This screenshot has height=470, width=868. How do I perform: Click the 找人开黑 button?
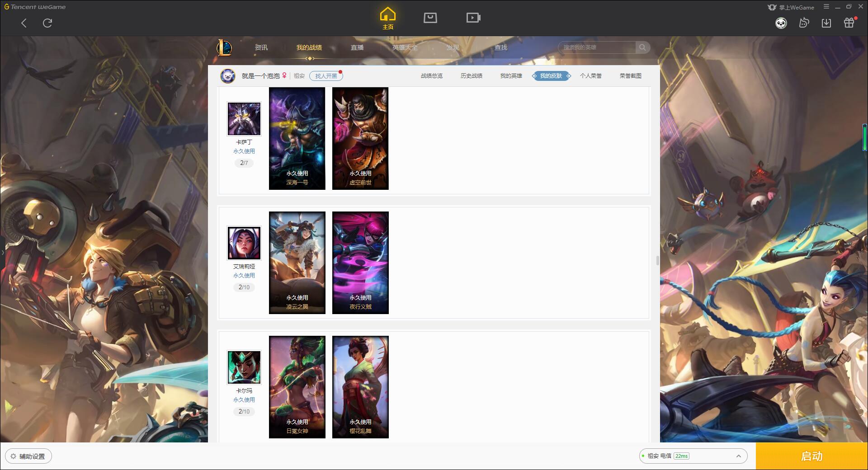pyautogui.click(x=326, y=76)
